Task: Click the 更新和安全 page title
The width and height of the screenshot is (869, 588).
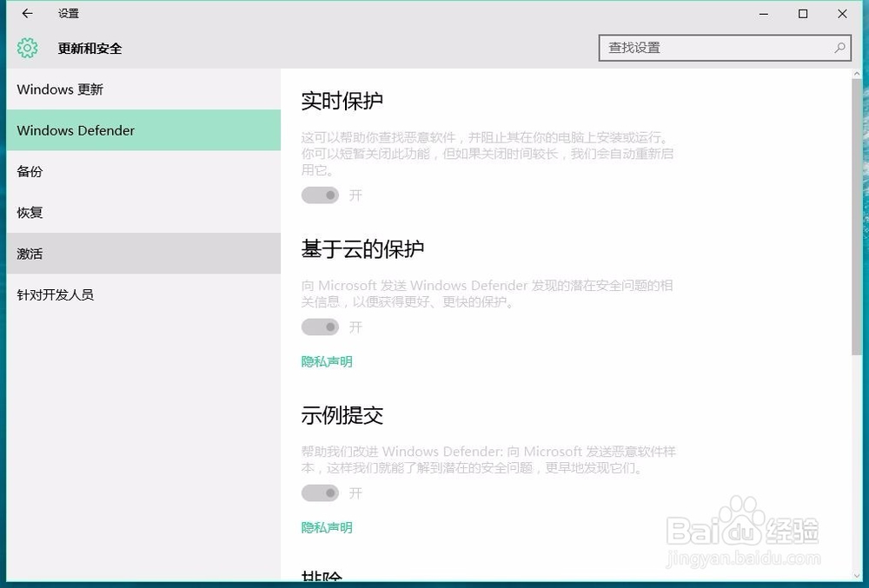Action: (x=90, y=49)
